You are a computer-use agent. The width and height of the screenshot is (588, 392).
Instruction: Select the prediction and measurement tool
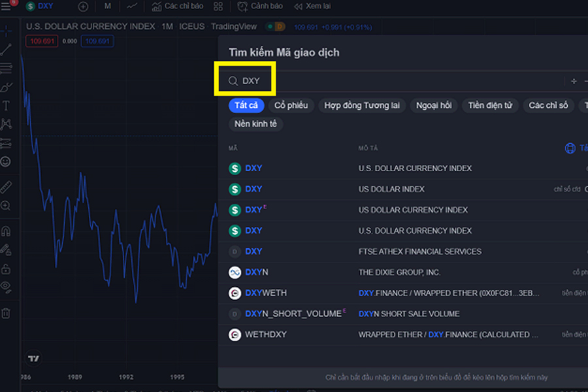pyautogui.click(x=6, y=143)
